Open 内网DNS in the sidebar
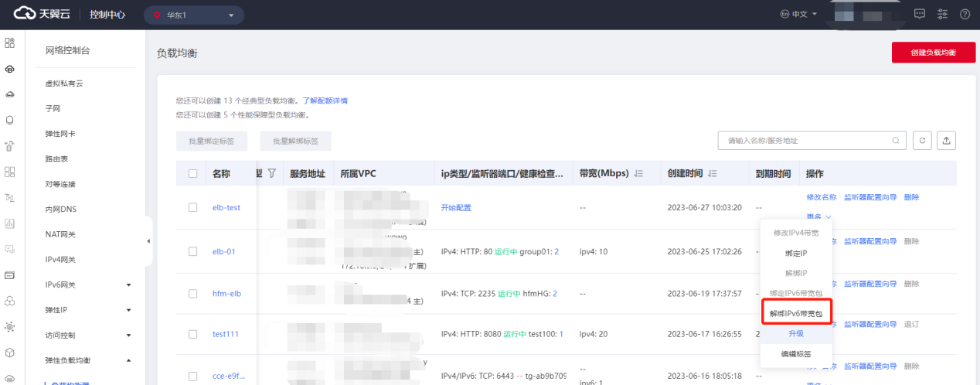 [61, 210]
